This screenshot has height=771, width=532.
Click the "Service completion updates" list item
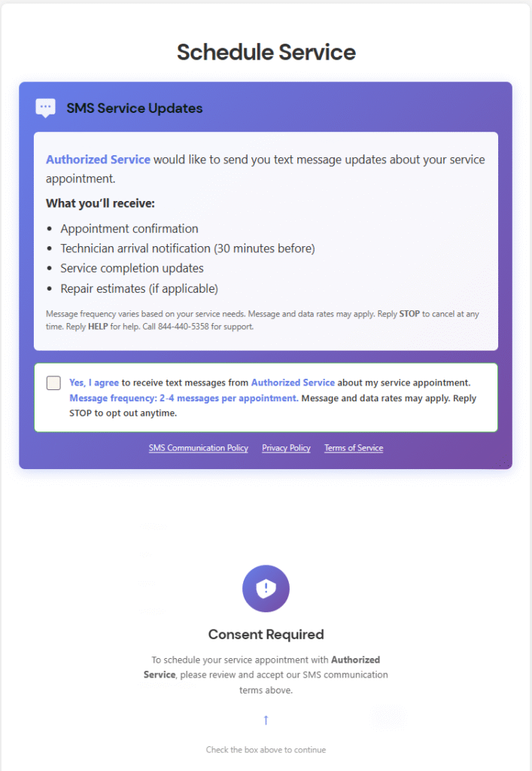(132, 268)
